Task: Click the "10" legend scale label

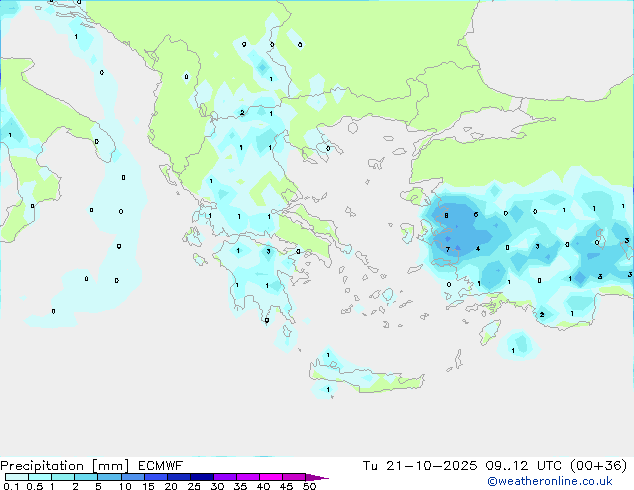Action: pyautogui.click(x=125, y=486)
